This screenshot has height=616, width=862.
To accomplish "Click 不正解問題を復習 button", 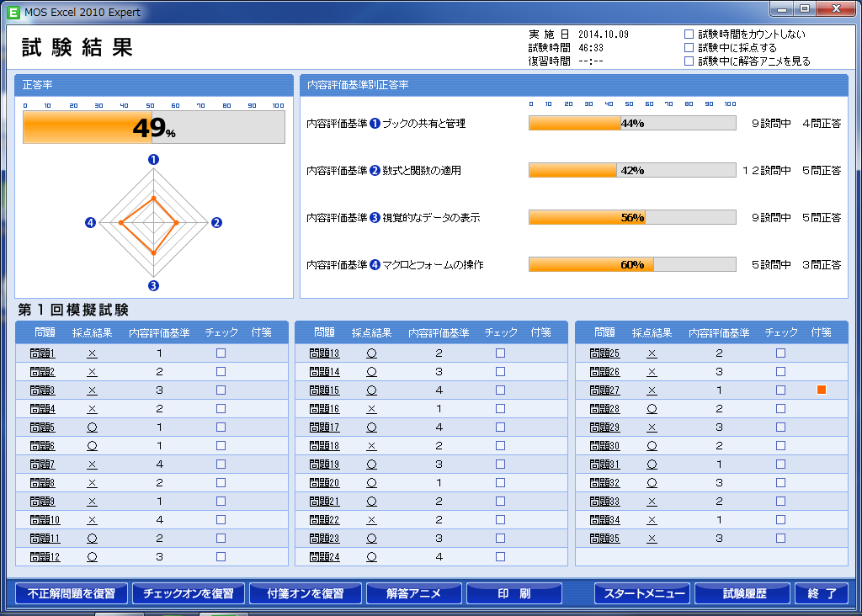I will point(71,593).
